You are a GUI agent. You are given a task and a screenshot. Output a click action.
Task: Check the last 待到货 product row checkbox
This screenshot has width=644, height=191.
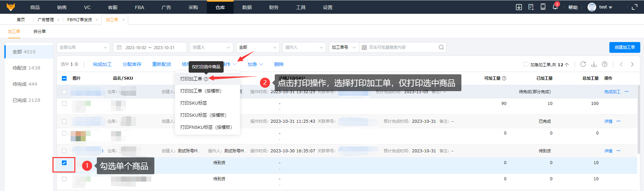tap(64, 179)
